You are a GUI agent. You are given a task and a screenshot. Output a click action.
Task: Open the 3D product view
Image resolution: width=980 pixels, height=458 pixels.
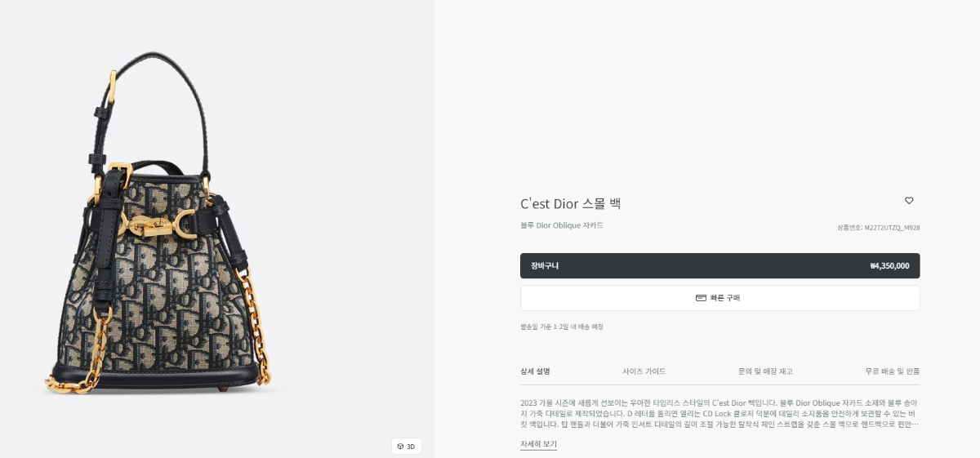pos(406,447)
